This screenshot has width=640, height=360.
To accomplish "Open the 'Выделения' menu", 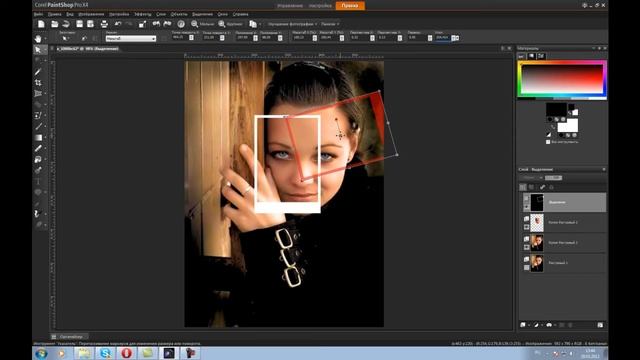I will 202,14.
